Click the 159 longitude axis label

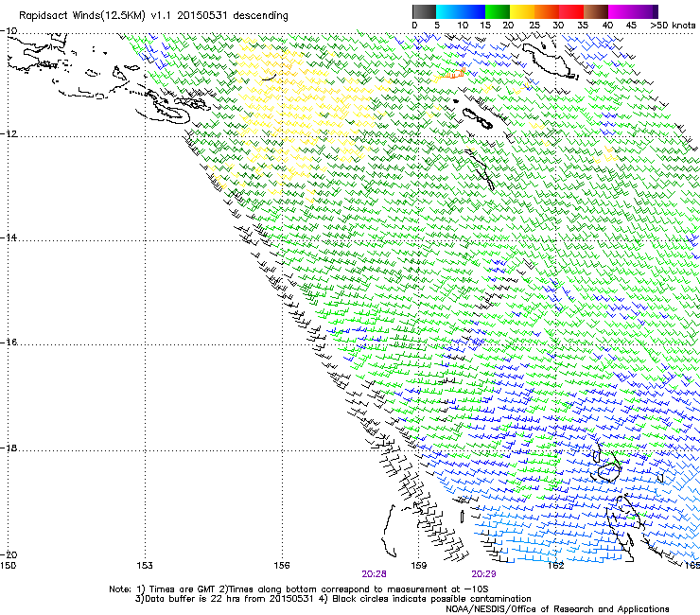pyautogui.click(x=419, y=566)
